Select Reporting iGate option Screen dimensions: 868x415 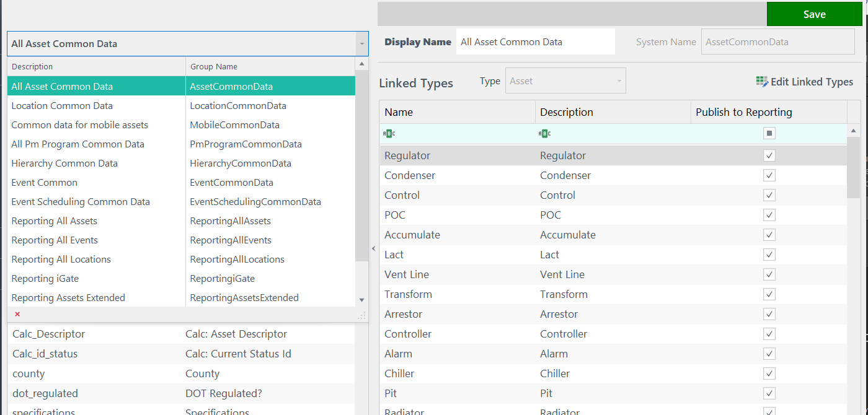181,278
